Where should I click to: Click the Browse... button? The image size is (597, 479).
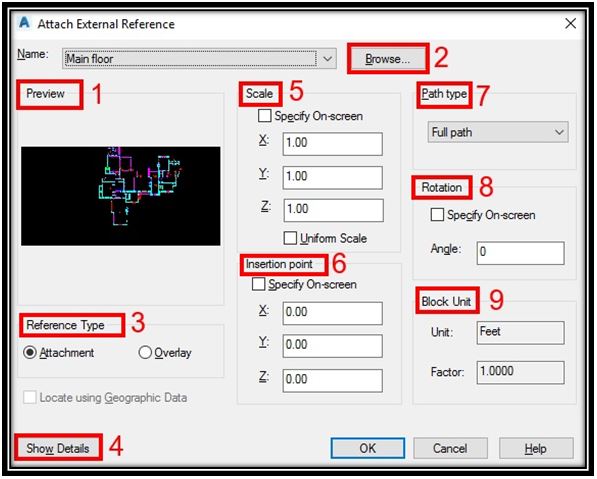(x=388, y=59)
